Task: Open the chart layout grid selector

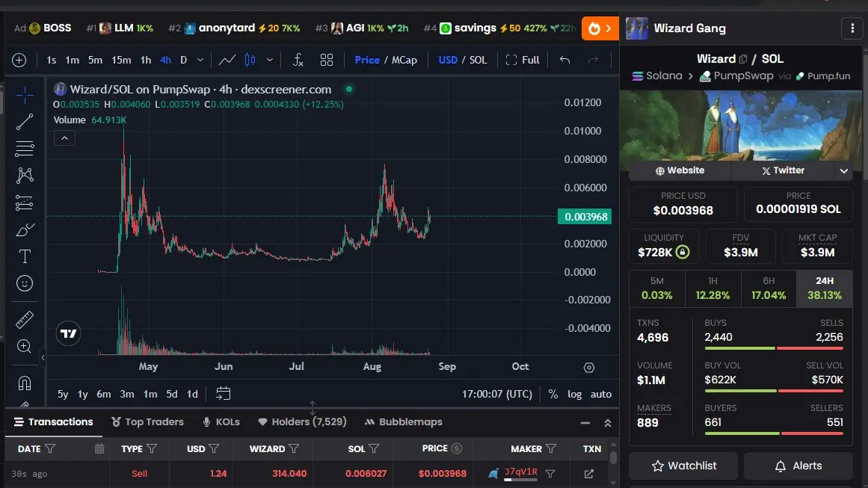Action: 327,60
